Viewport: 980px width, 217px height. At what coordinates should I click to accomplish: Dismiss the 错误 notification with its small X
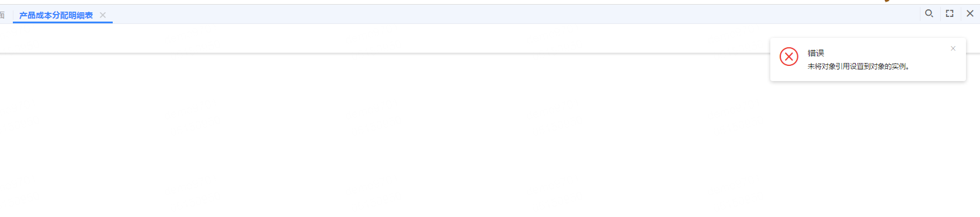(x=953, y=48)
